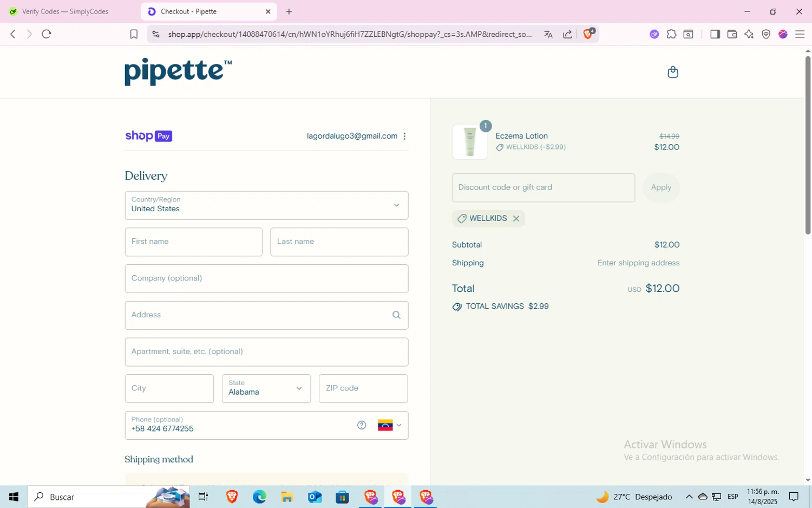Open File Explorer from the taskbar
Image resolution: width=812 pixels, height=508 pixels.
[287, 497]
